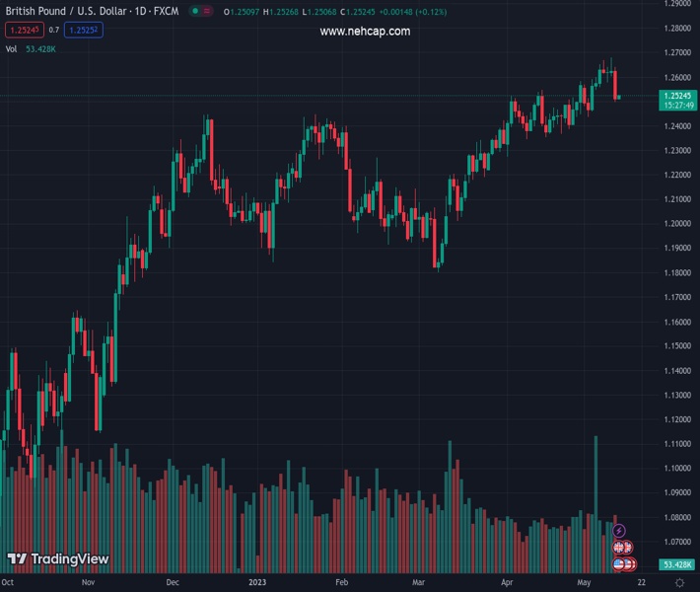Click the purple lightning bolt event icon
The image size is (700, 592).
point(619,531)
